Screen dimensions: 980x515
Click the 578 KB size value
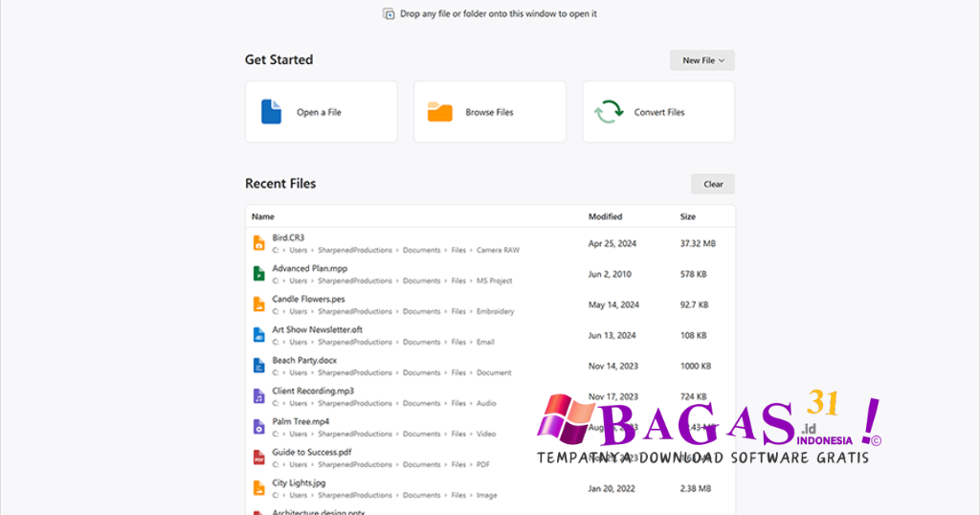[693, 275]
